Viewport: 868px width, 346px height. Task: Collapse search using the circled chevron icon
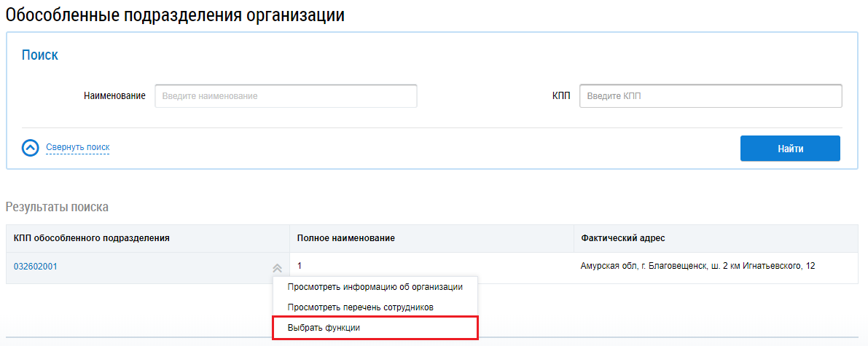pos(31,148)
